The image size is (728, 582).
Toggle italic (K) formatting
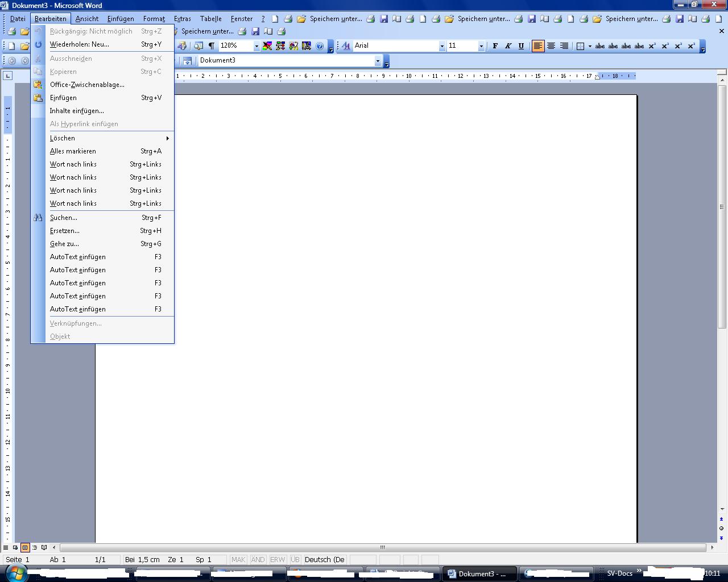point(508,45)
